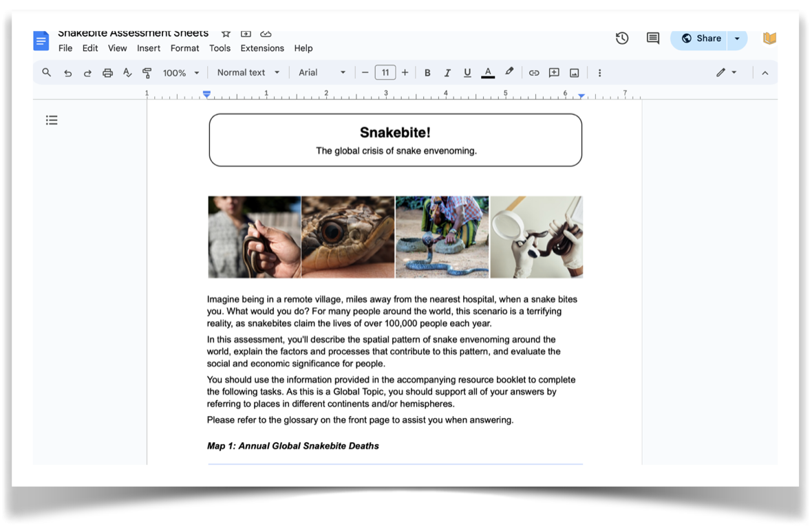This screenshot has width=812, height=528.
Task: Select the left indent ruler marker
Action: (x=206, y=95)
